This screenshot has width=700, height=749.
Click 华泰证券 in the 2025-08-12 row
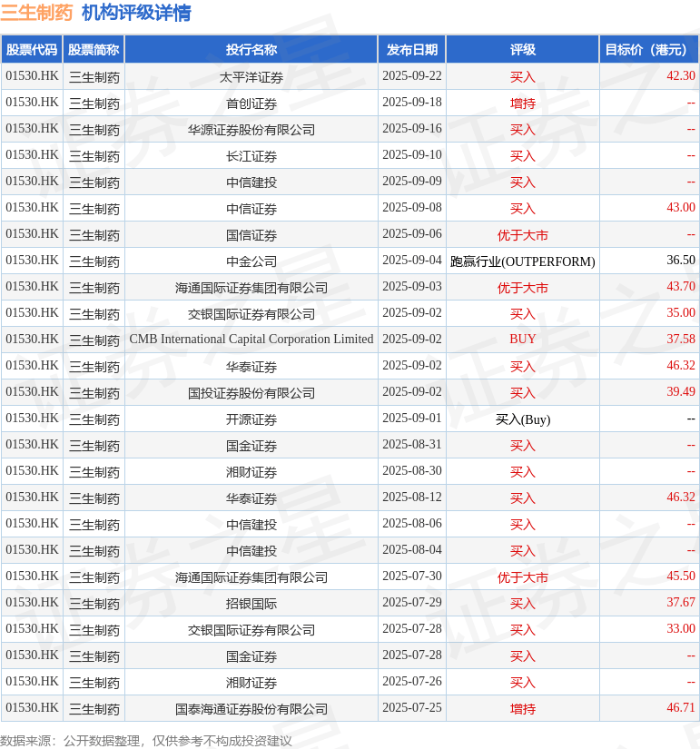click(x=251, y=498)
